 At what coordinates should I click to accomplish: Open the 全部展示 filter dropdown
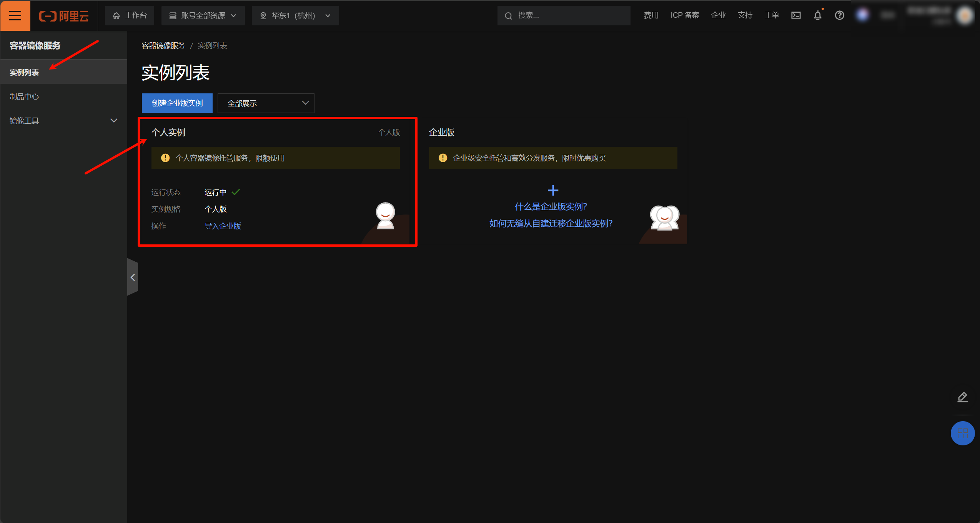click(x=266, y=103)
